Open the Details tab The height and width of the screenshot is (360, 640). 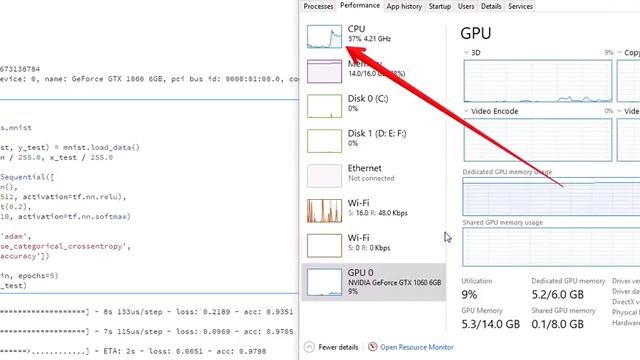coord(491,6)
